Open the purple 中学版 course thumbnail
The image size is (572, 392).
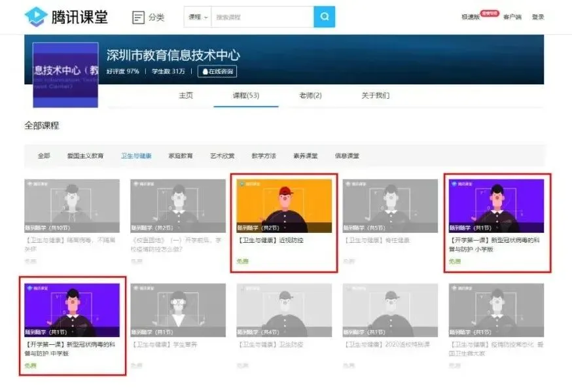coord(72,310)
